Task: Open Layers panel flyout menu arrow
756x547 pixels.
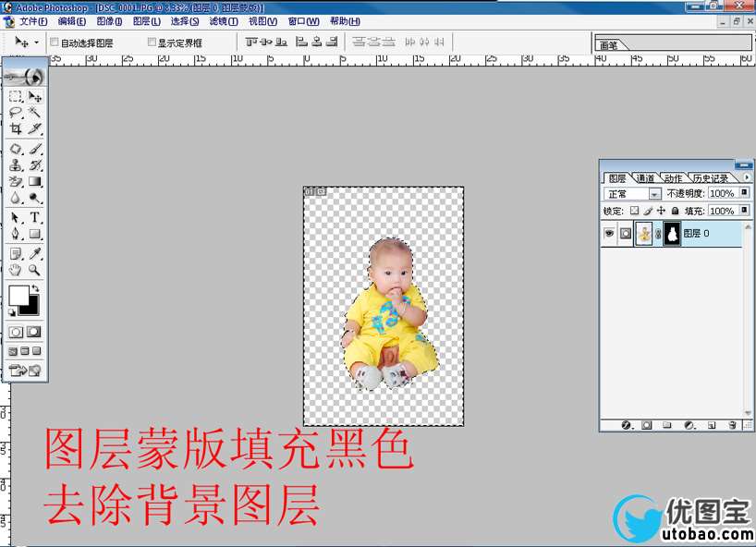Action: (x=747, y=177)
